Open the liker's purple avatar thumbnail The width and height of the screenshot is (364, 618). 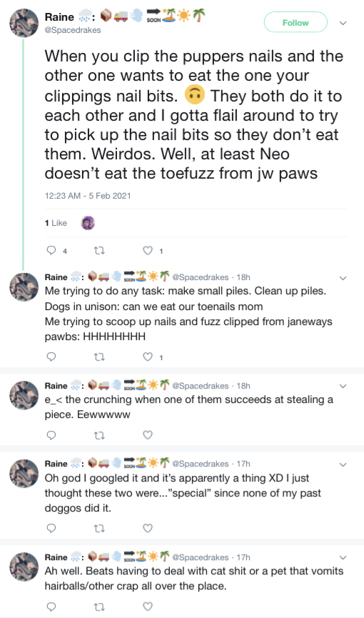pyautogui.click(x=88, y=223)
